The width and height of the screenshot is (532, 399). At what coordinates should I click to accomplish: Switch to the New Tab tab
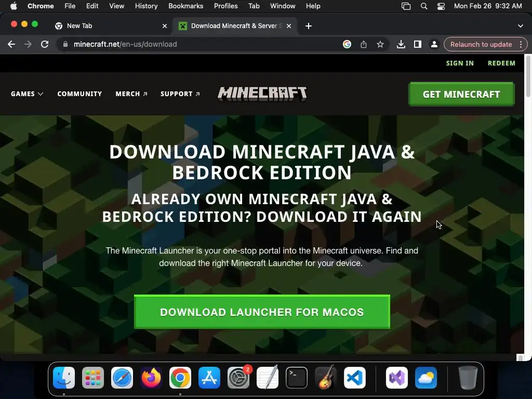111,26
